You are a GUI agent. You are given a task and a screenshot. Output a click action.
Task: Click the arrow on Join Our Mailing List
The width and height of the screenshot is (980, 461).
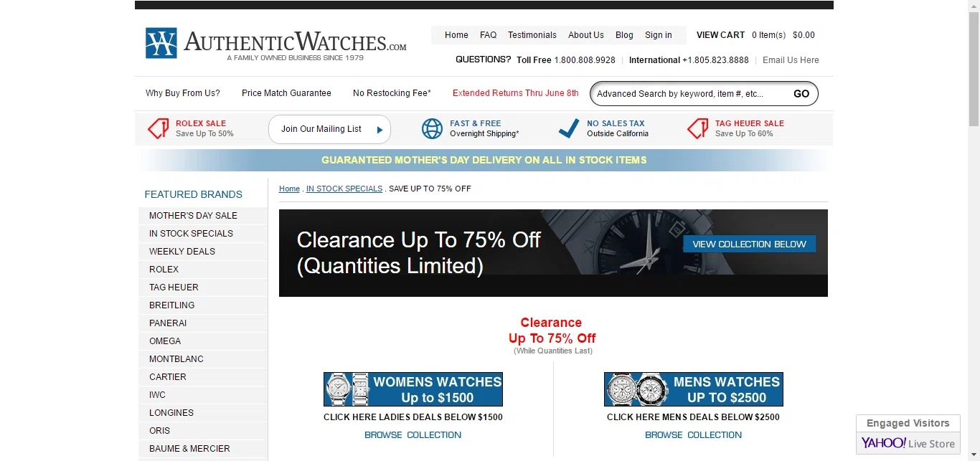(380, 130)
